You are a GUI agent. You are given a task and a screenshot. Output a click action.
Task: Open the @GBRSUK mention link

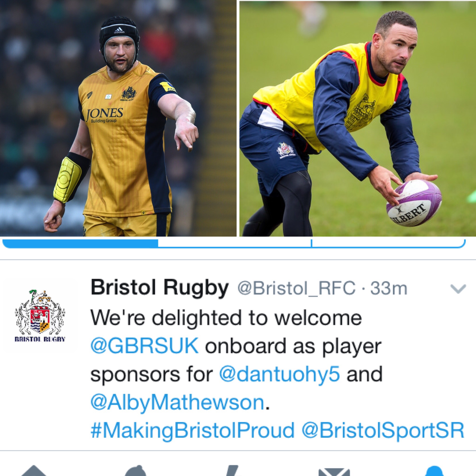(x=144, y=345)
